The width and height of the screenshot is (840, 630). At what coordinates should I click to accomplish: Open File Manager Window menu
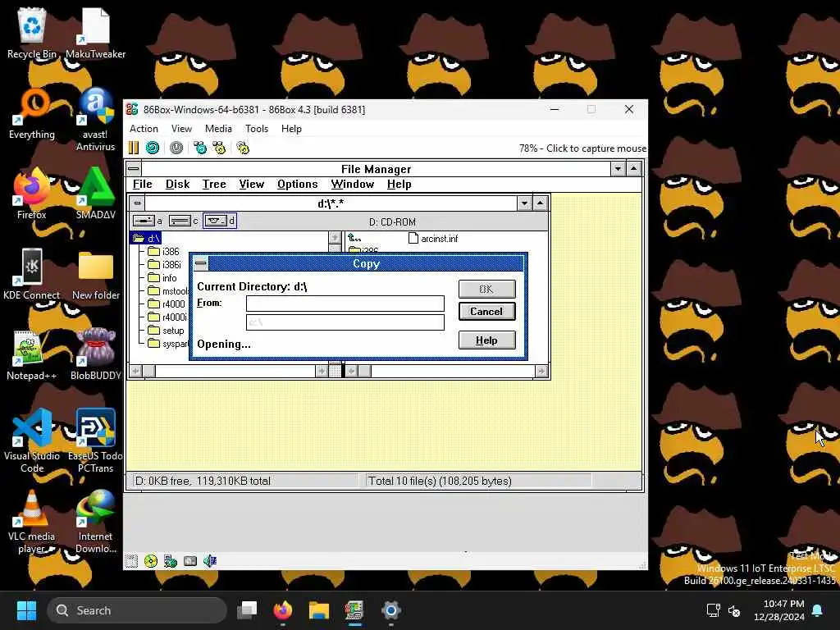(x=353, y=184)
